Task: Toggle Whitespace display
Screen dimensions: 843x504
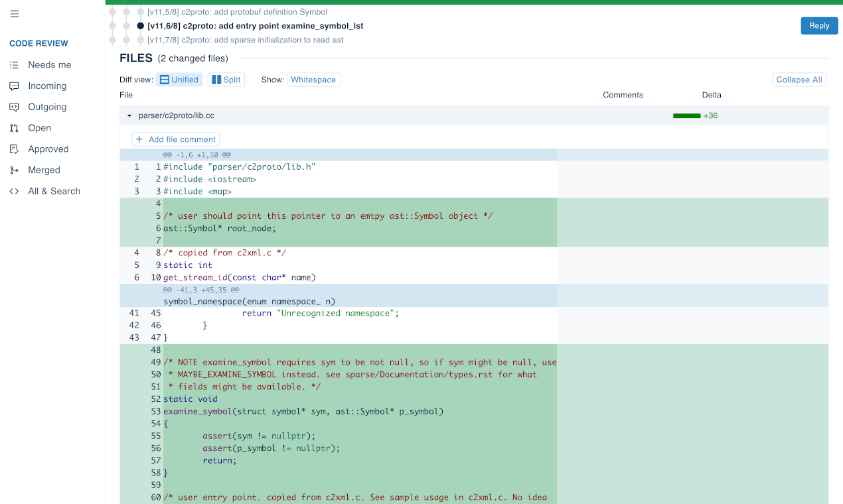Action: pos(313,80)
